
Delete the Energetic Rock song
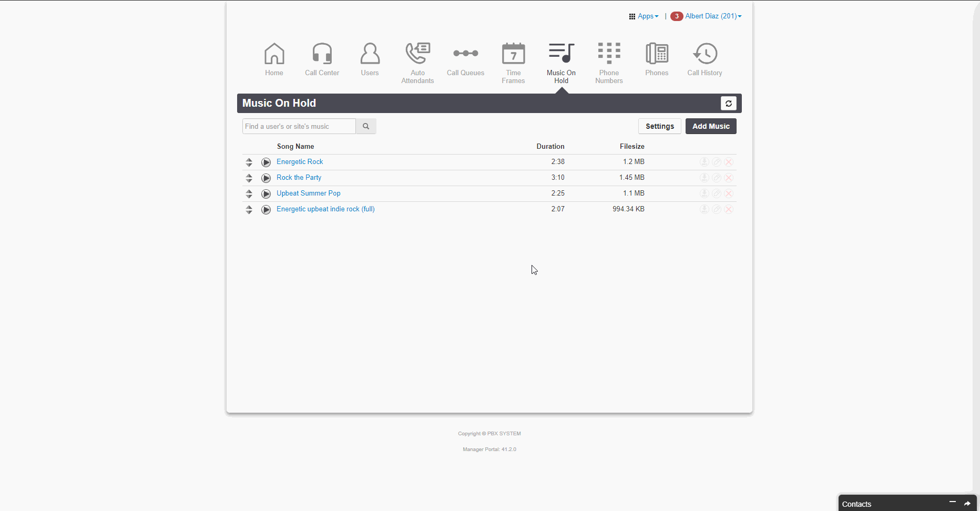click(729, 162)
